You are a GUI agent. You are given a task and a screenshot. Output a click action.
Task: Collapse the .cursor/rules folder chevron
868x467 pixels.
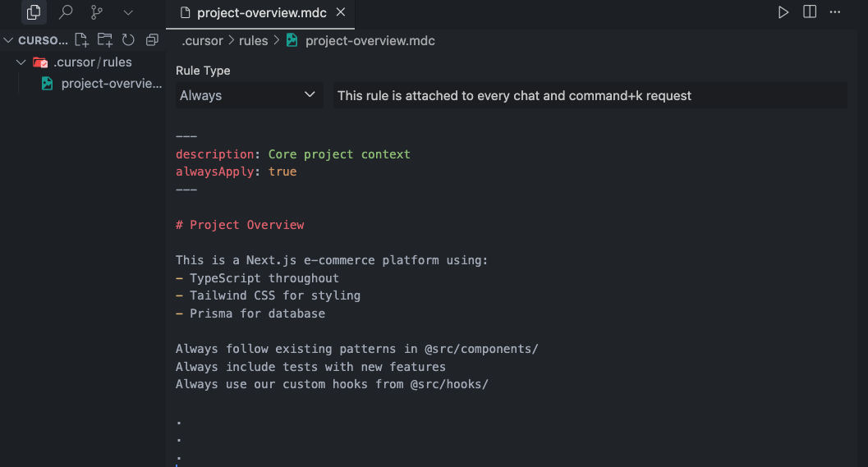(21, 62)
